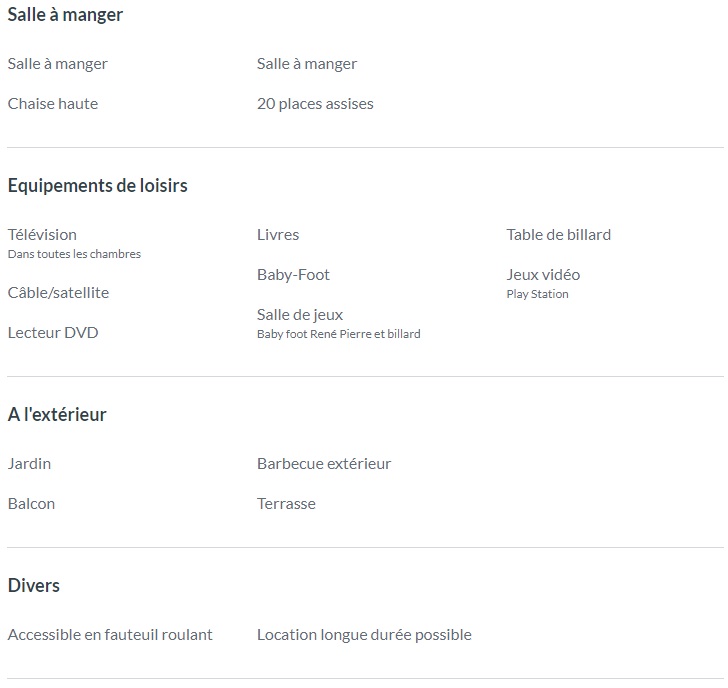
Task: Click the Baby-Foot entry
Action: coord(293,274)
